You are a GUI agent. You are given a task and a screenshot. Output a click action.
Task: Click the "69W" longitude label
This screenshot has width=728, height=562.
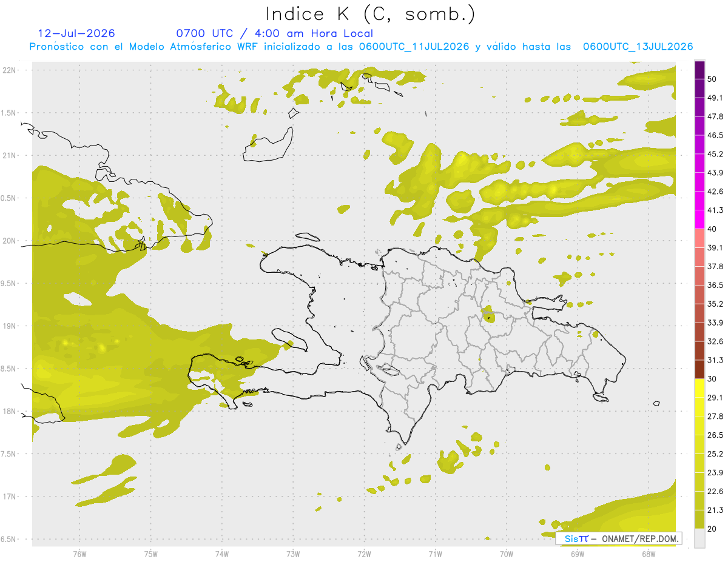577,554
